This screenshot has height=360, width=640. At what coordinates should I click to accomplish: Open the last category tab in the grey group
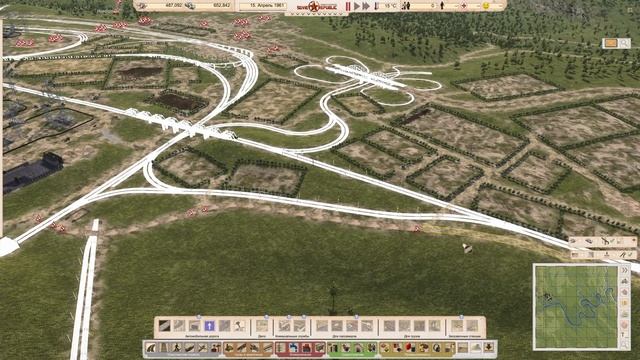(x=215, y=348)
